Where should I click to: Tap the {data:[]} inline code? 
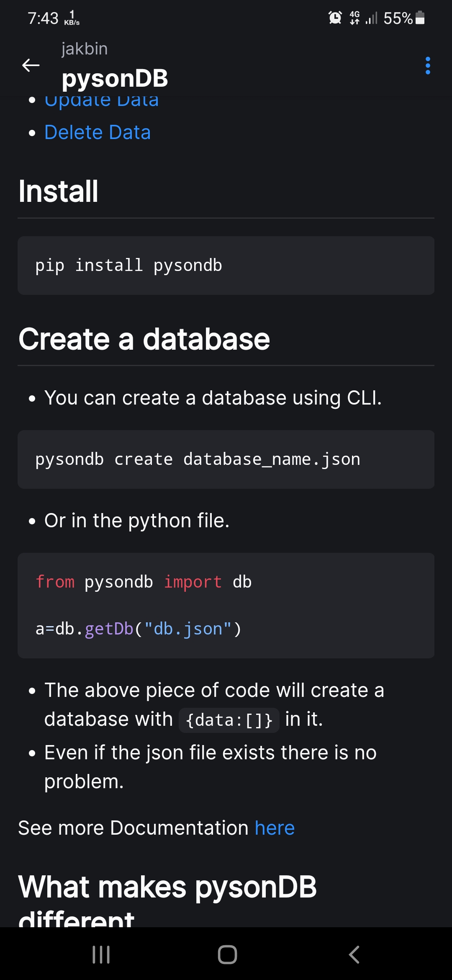tap(229, 720)
